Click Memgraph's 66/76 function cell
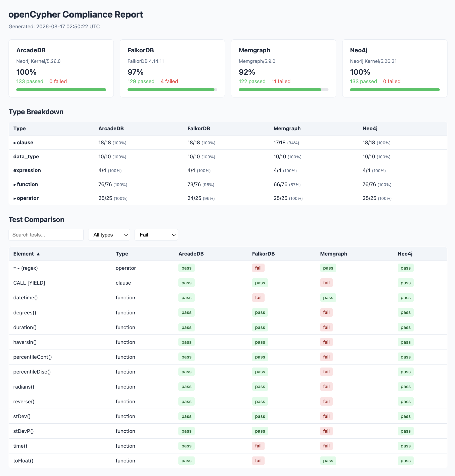This screenshot has width=455, height=476. (287, 184)
